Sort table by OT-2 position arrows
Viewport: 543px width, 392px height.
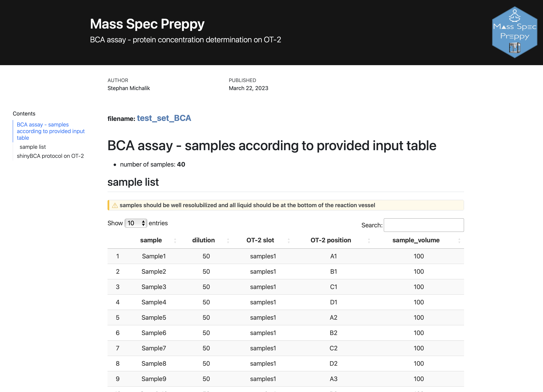369,240
